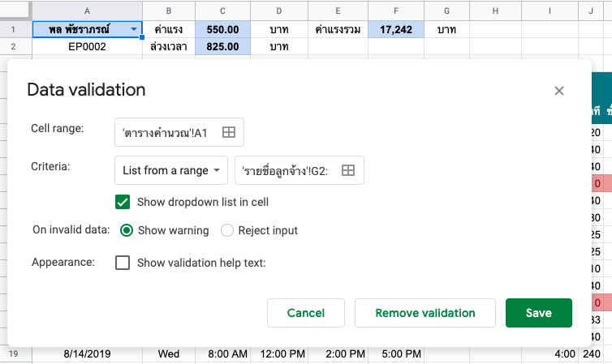Select the Show warning radio option
612x364 pixels.
coord(127,230)
